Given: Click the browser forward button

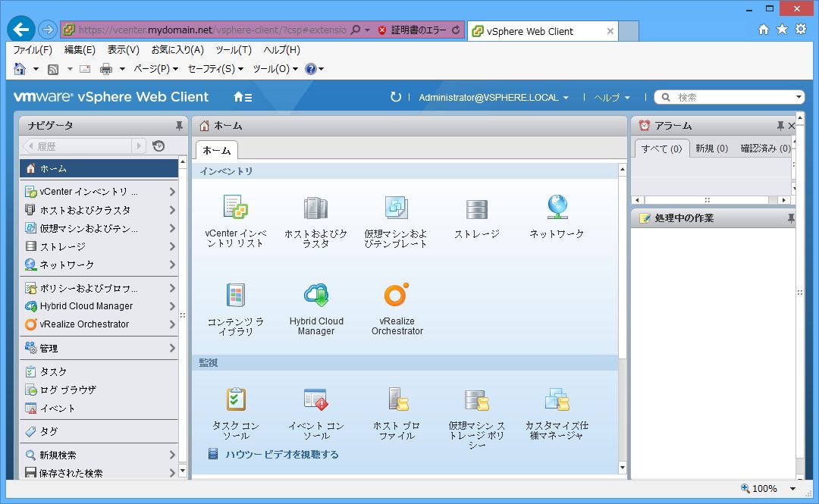Looking at the screenshot, I should pyautogui.click(x=48, y=30).
